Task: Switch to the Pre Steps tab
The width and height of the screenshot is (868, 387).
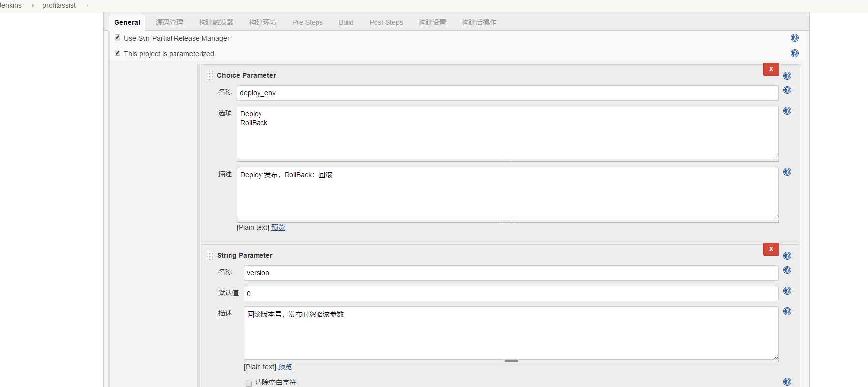Action: tap(308, 22)
